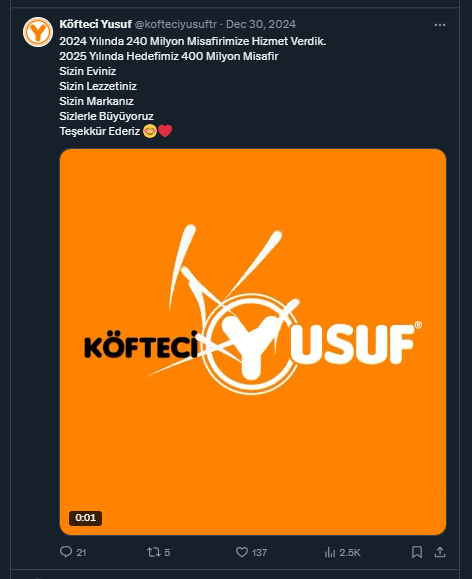The height and width of the screenshot is (579, 472).
Task: Click the 21 replies count
Action: 81,552
